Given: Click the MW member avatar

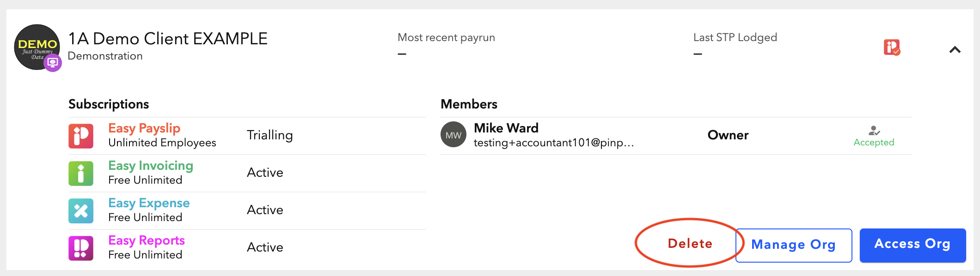Looking at the screenshot, I should 453,135.
